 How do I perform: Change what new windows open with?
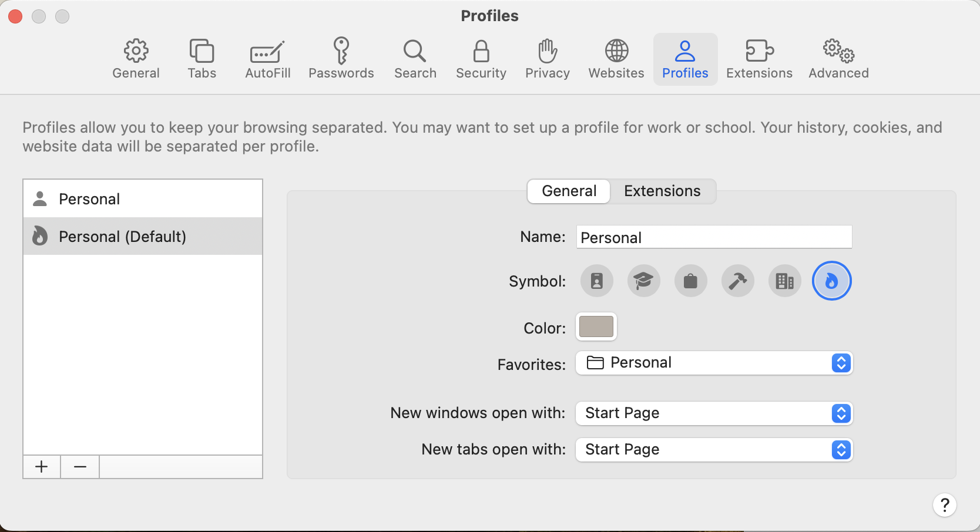[x=841, y=413]
